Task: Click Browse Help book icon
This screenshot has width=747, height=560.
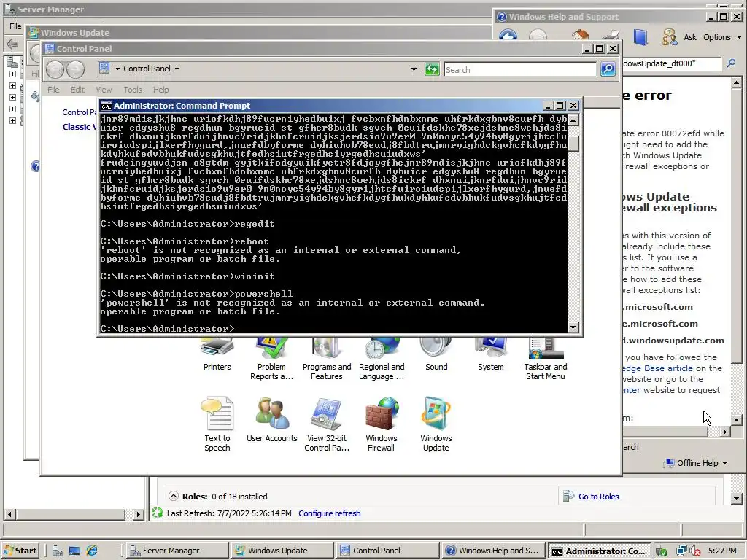Action: coord(640,36)
